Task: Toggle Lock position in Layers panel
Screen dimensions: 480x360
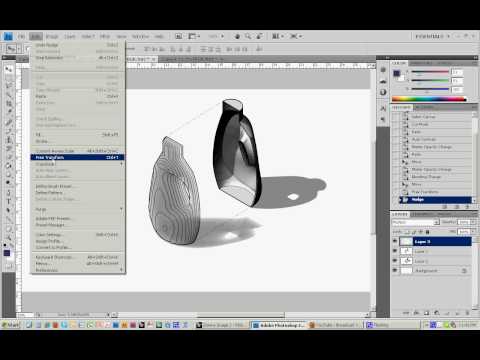Action: click(421, 232)
